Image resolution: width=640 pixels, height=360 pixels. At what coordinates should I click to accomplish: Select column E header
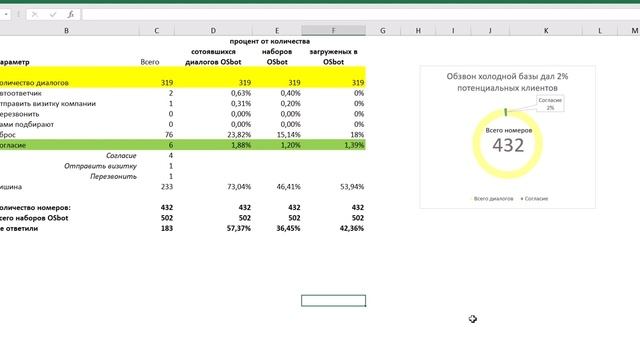tap(277, 31)
